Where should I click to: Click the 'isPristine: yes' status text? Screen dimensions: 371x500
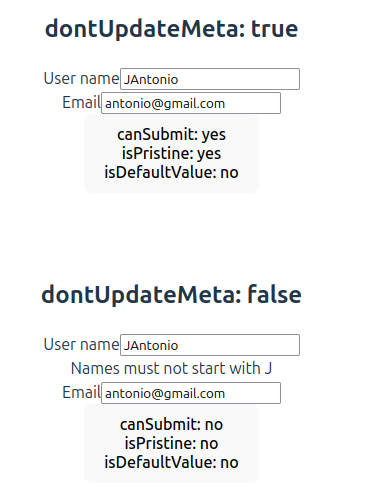click(x=171, y=154)
